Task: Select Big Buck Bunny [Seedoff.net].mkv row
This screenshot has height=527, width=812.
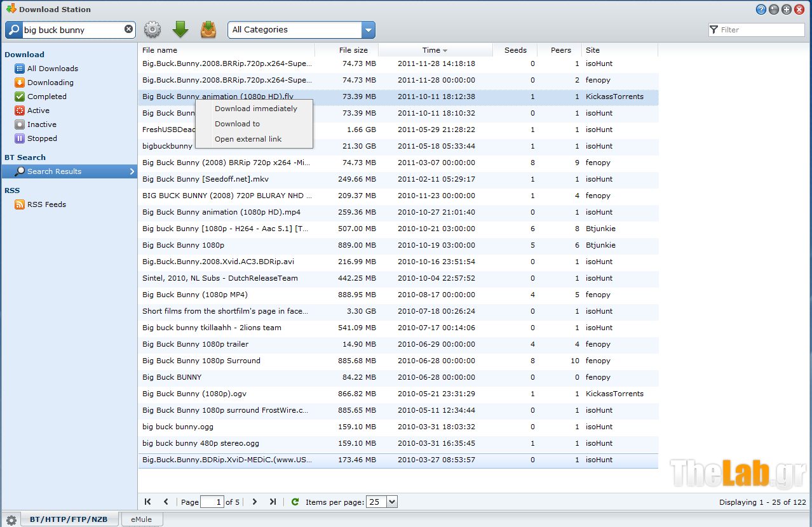Action: (398, 179)
